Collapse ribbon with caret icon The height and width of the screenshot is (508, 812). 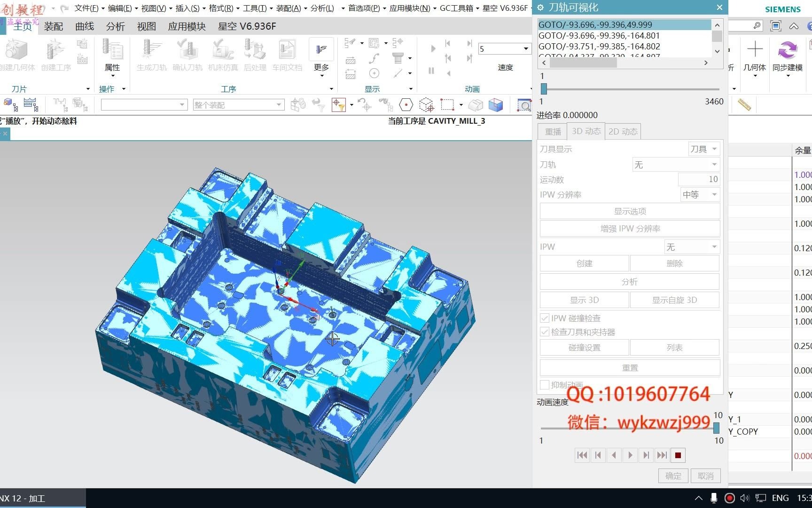[x=794, y=26]
